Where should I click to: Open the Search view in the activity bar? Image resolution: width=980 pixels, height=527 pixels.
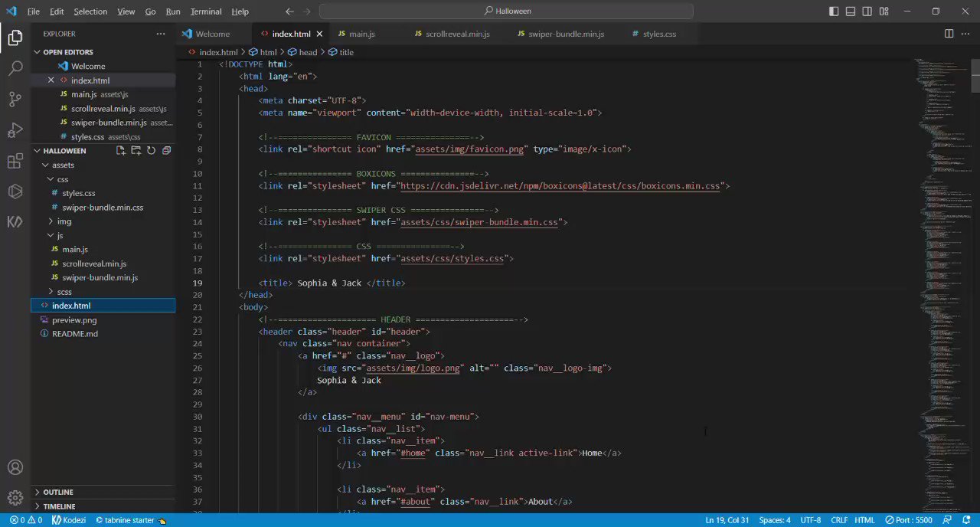(15, 68)
